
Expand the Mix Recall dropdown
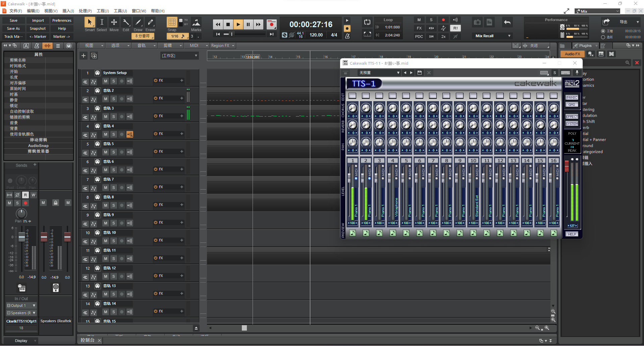click(492, 36)
